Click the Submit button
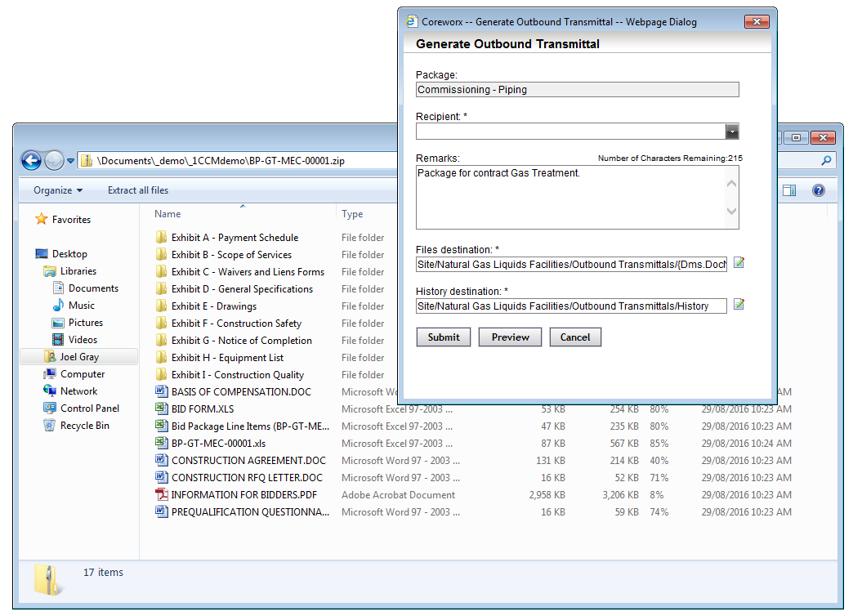 click(444, 337)
